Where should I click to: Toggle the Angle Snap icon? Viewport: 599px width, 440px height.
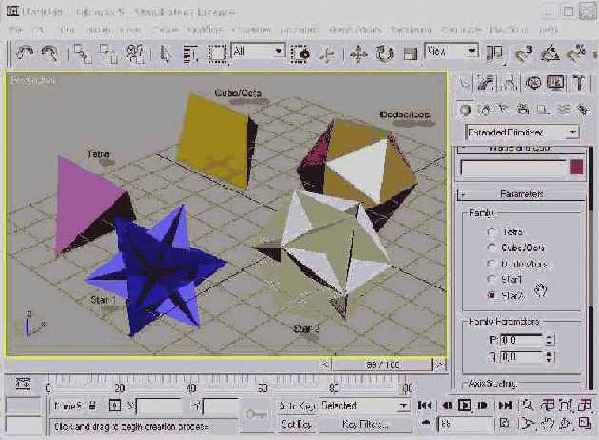tap(550, 53)
